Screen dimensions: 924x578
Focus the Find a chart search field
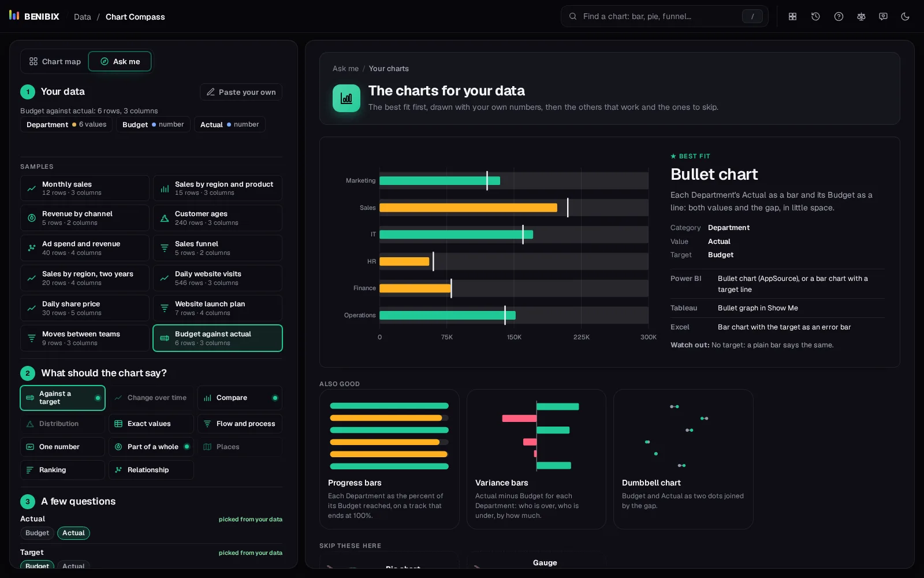click(x=664, y=16)
